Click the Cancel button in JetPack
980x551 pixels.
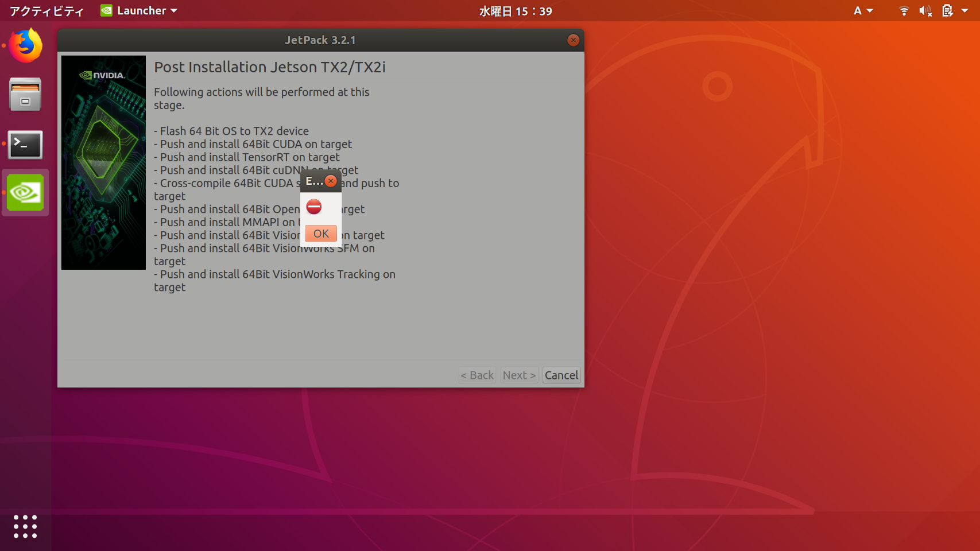tap(561, 375)
